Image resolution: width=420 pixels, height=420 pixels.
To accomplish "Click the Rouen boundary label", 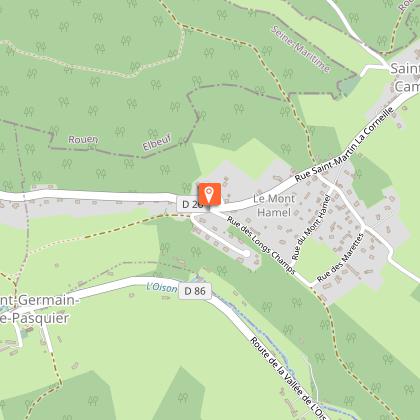I will pos(83,139).
